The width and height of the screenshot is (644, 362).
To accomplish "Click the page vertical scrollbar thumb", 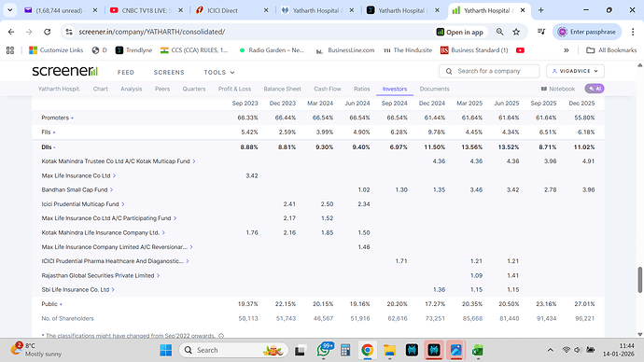I will [639, 280].
